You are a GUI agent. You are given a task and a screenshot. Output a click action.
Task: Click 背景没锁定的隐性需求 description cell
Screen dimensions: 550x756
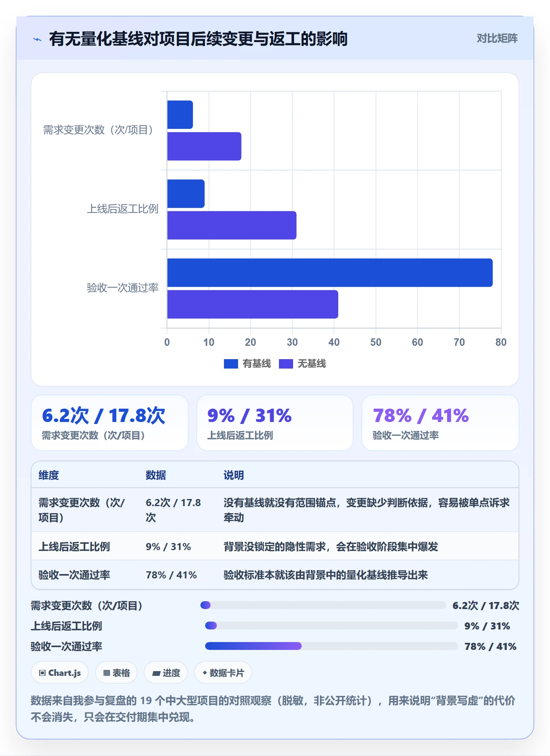coord(331,547)
